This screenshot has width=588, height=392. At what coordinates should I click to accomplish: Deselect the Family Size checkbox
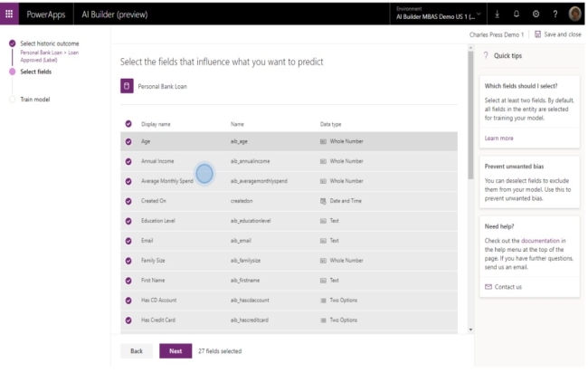pyautogui.click(x=128, y=261)
